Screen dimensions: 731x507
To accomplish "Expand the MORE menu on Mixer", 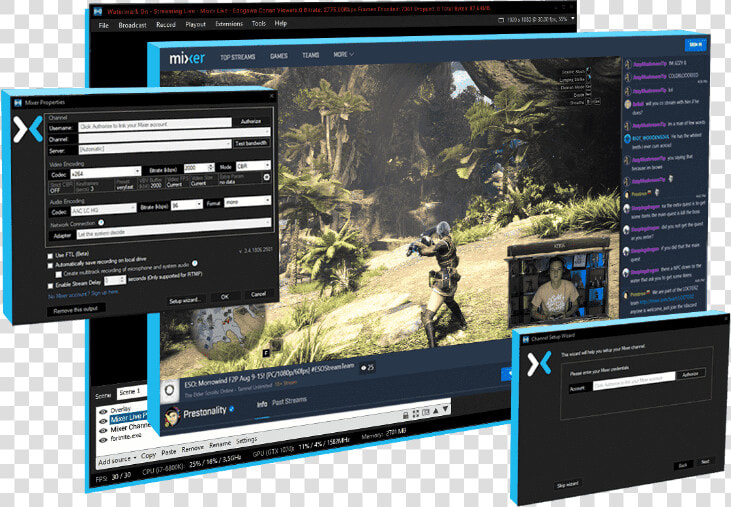I will pos(343,55).
